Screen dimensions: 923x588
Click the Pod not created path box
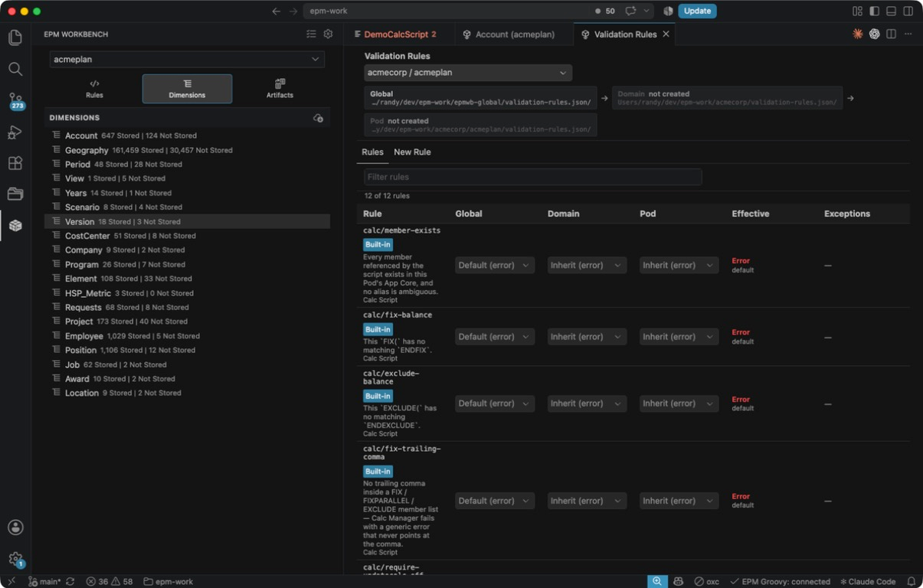pyautogui.click(x=480, y=125)
